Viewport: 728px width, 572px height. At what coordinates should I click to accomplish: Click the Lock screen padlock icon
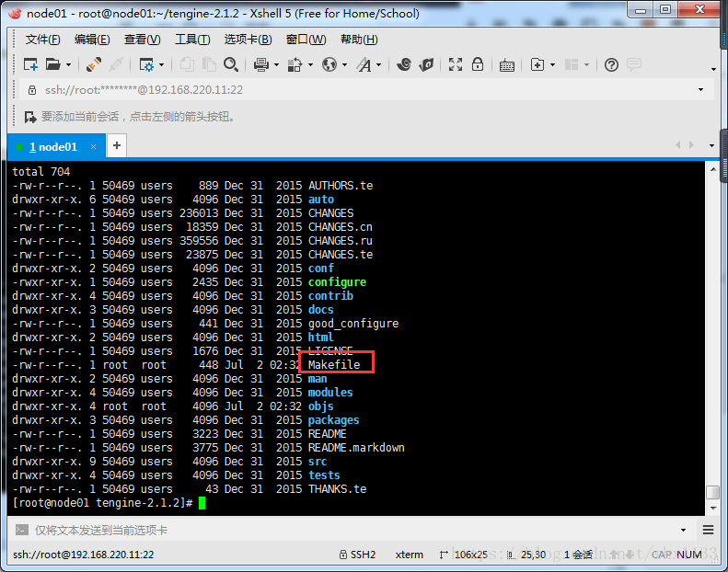[478, 64]
